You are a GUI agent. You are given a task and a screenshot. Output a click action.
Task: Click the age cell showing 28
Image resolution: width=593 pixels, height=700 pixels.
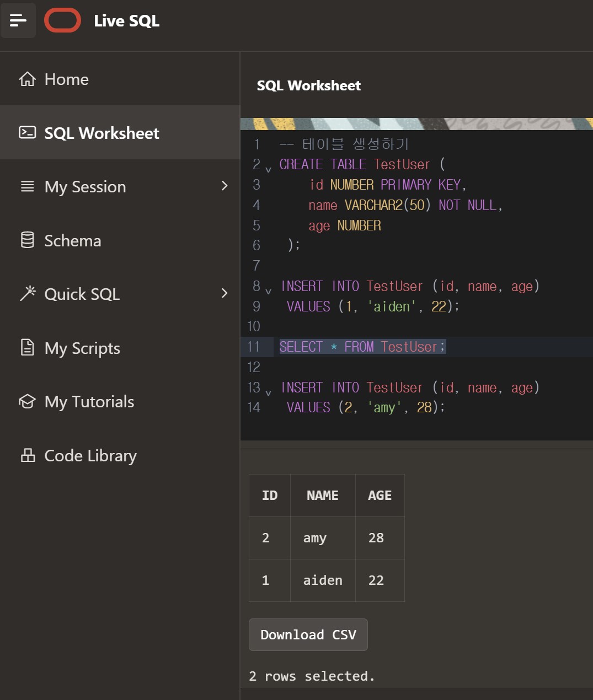[380, 538]
